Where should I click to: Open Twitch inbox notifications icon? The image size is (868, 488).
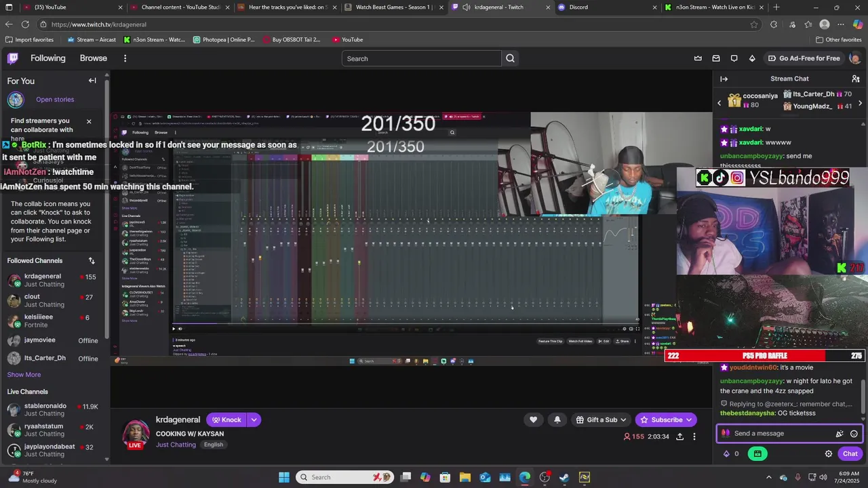[716, 58]
